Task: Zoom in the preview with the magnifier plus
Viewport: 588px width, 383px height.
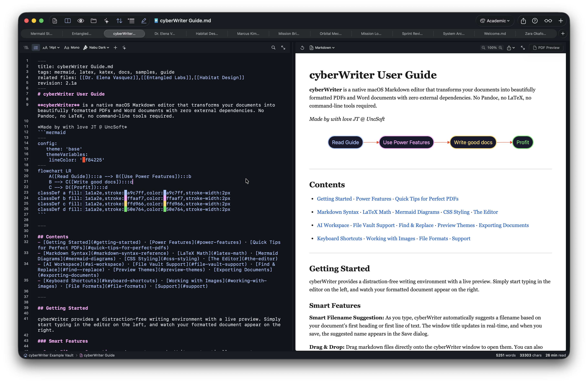Action: coord(501,47)
